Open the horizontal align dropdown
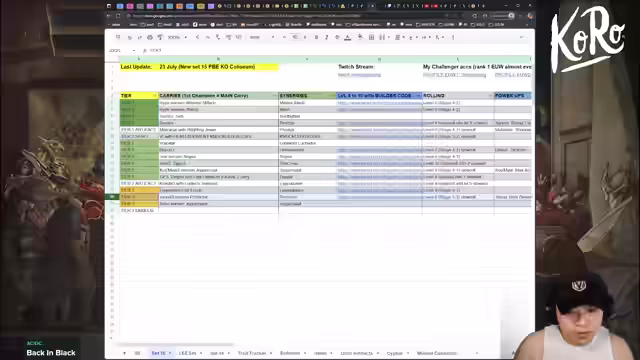The height and width of the screenshot is (360, 640). [x=399, y=37]
